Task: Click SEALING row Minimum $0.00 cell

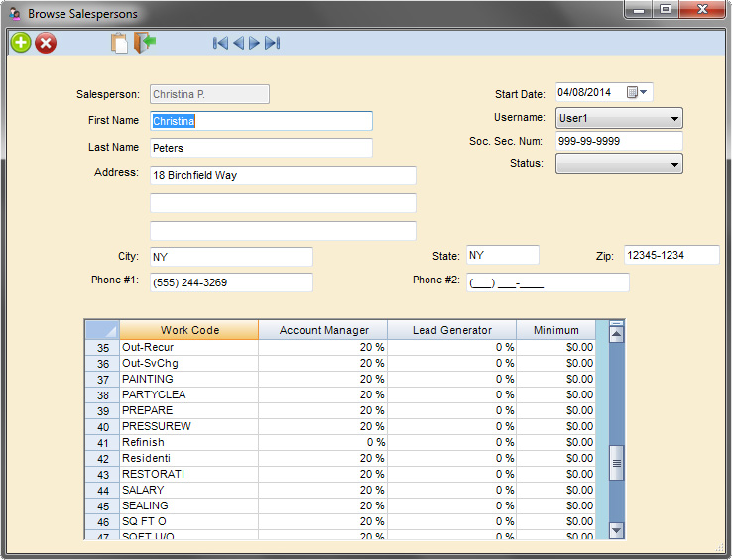Action: tap(556, 506)
